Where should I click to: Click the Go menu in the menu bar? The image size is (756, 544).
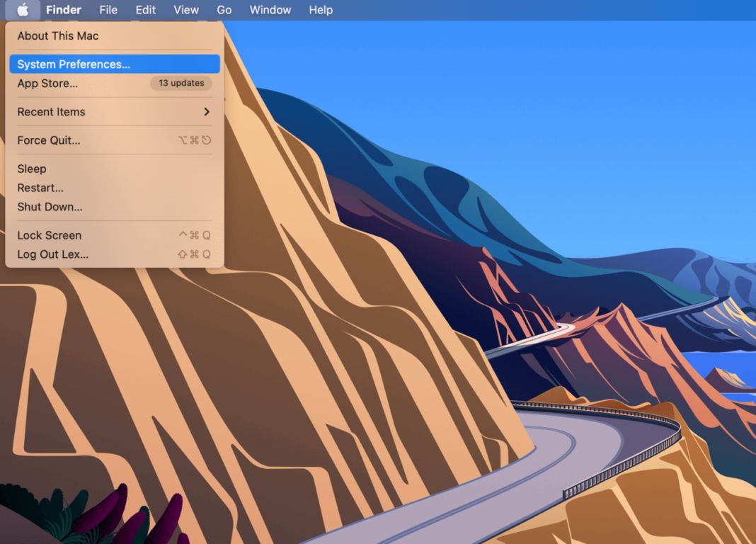click(x=224, y=10)
